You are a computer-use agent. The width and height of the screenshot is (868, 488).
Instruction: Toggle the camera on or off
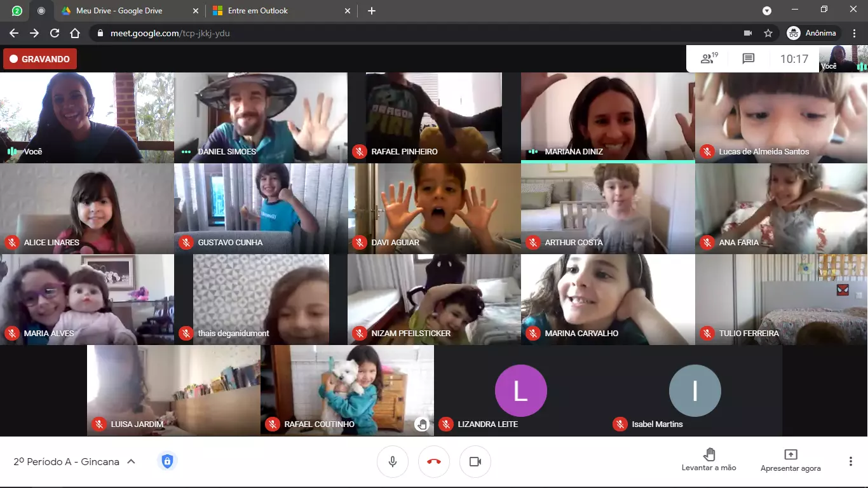click(475, 461)
